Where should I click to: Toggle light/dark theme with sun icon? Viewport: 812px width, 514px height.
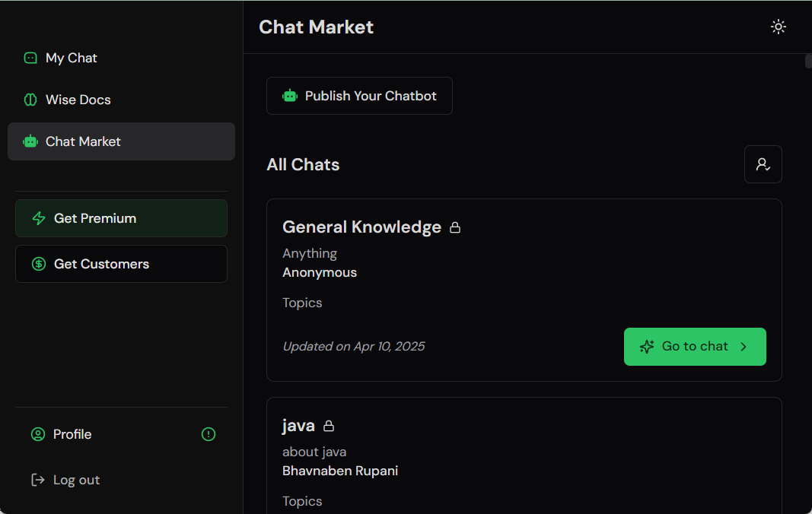779,27
